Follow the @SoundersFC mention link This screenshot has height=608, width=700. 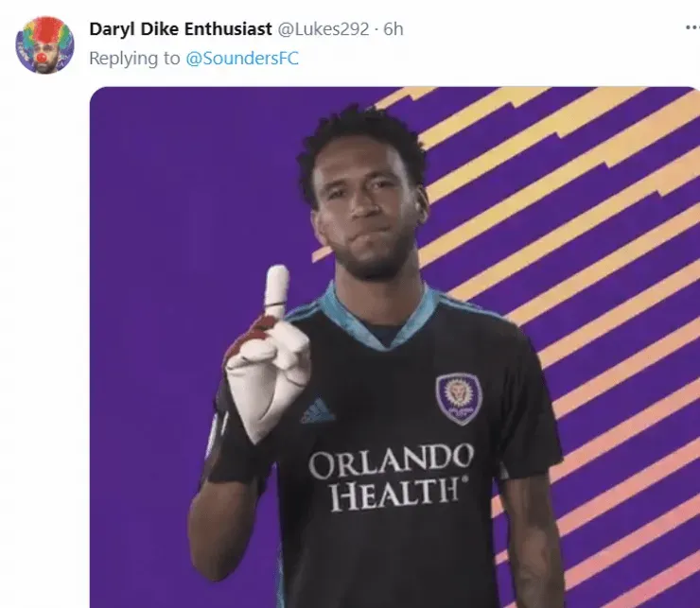coord(242,59)
